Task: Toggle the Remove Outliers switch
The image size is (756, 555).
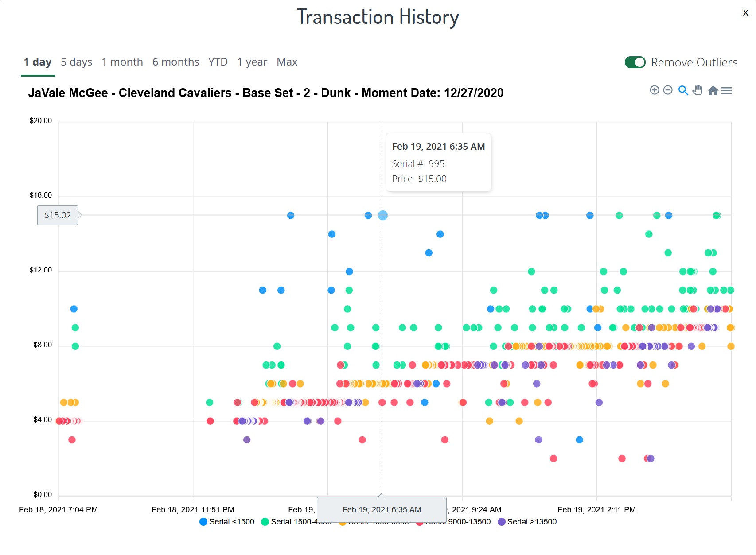Action: pos(635,62)
